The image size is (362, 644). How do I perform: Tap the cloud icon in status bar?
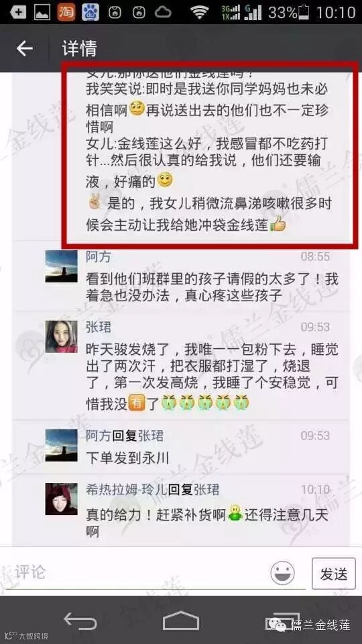coord(163,12)
